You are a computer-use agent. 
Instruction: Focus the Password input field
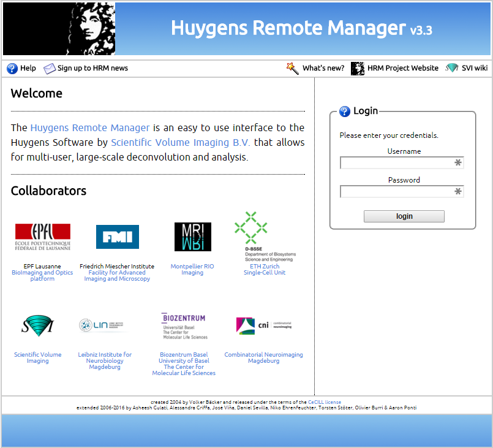[402, 191]
